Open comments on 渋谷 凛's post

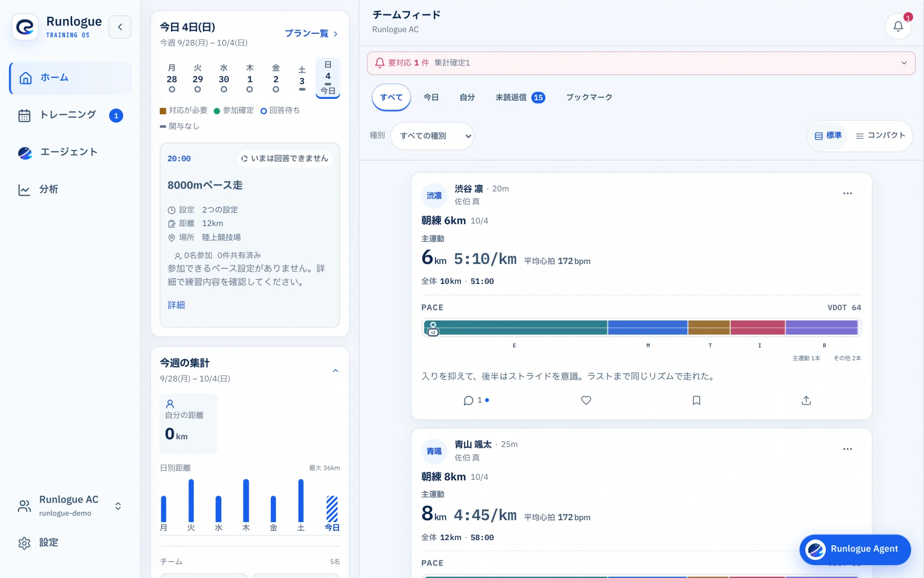click(476, 400)
